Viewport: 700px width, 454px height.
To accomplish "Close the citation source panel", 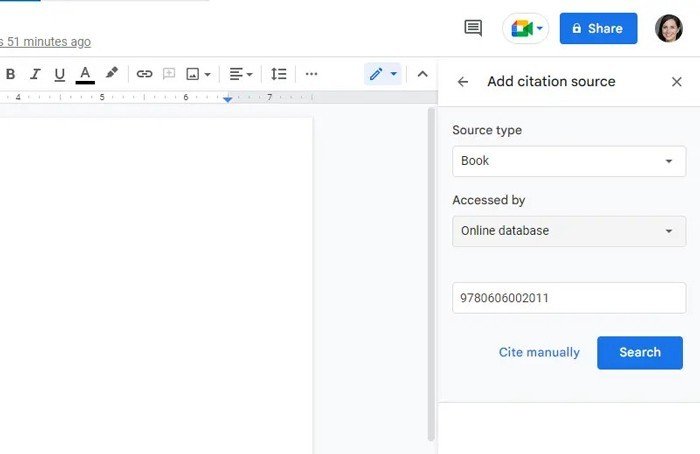I will point(676,82).
